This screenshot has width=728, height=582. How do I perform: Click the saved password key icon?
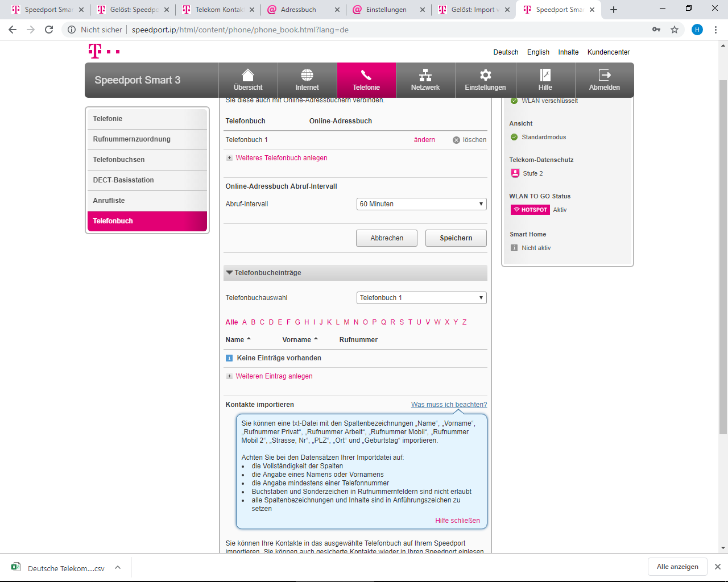(x=656, y=30)
